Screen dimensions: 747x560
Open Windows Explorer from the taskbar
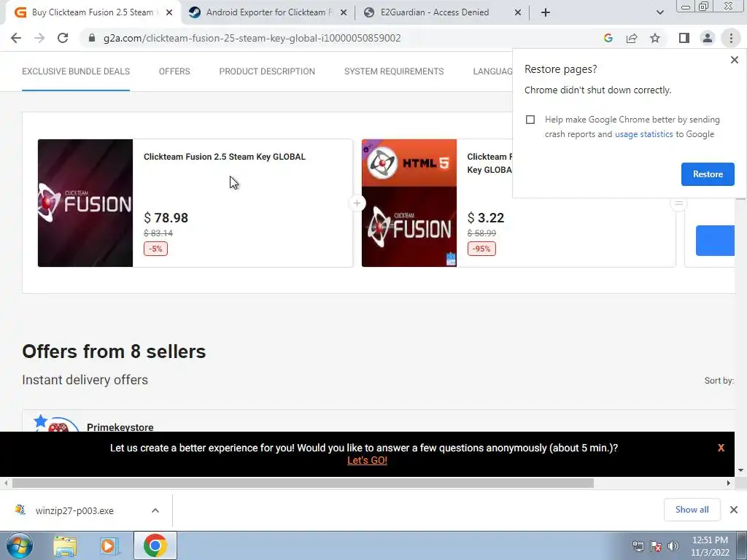click(65, 545)
